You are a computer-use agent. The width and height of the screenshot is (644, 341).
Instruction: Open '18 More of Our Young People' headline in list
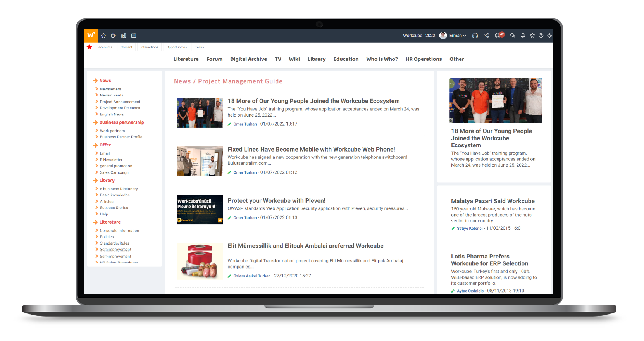click(x=313, y=101)
